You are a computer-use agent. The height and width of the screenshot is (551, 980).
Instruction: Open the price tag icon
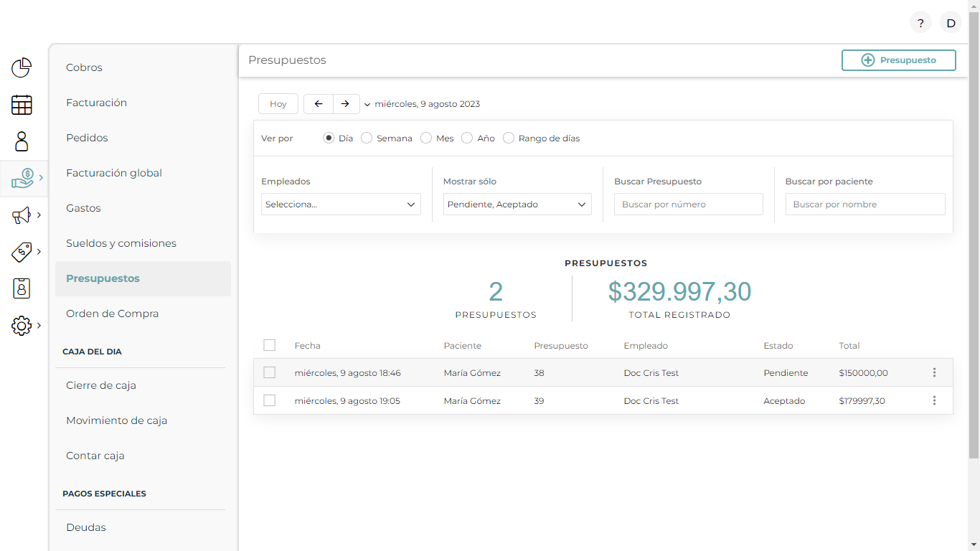pos(22,252)
